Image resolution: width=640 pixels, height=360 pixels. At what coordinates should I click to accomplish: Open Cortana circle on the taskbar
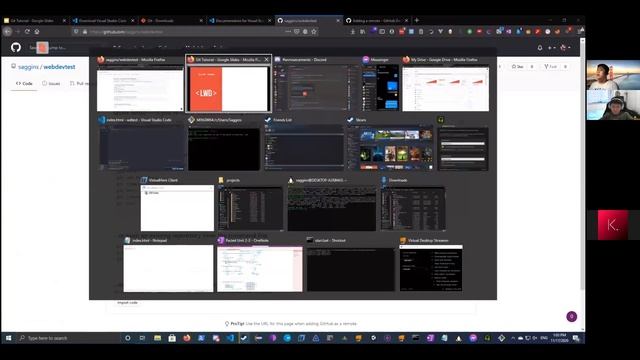click(x=128, y=338)
